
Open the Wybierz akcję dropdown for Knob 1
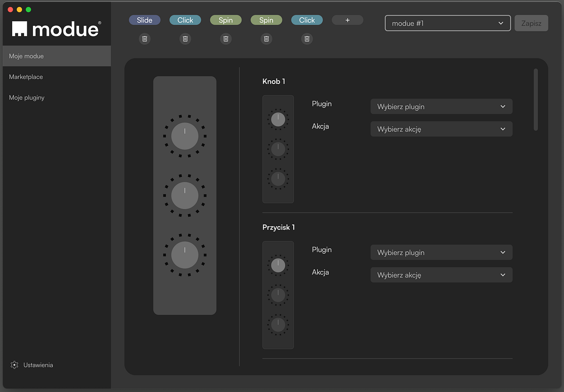point(441,129)
